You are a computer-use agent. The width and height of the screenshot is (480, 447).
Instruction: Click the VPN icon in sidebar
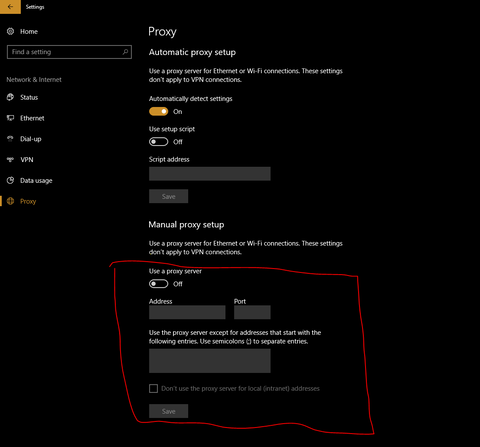[x=11, y=160]
